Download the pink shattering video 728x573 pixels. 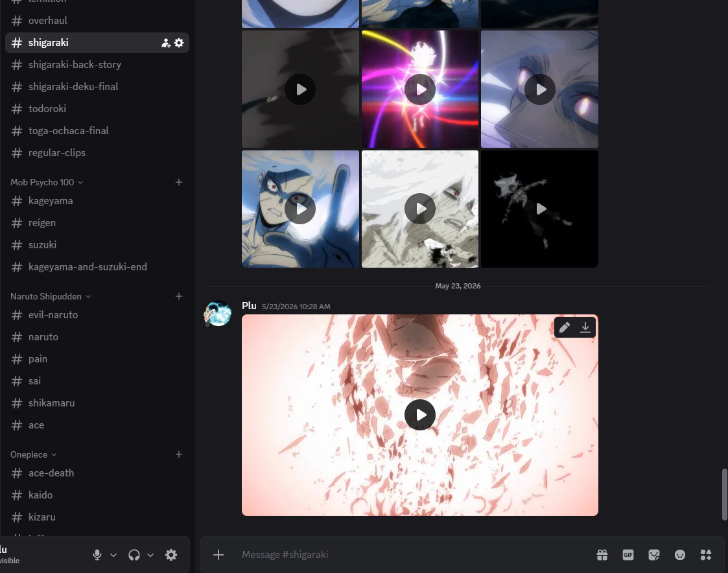tap(585, 327)
